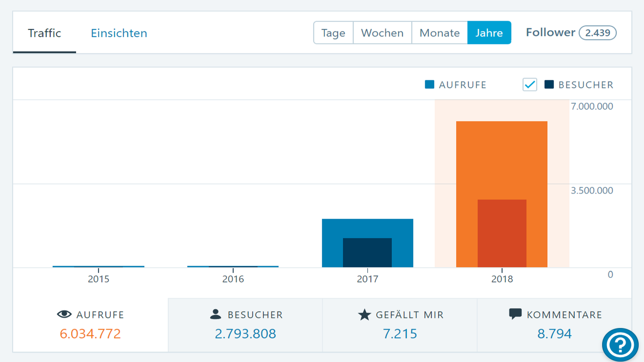The image size is (644, 362).
Task: Switch chart period to Tage
Action: tap(333, 33)
